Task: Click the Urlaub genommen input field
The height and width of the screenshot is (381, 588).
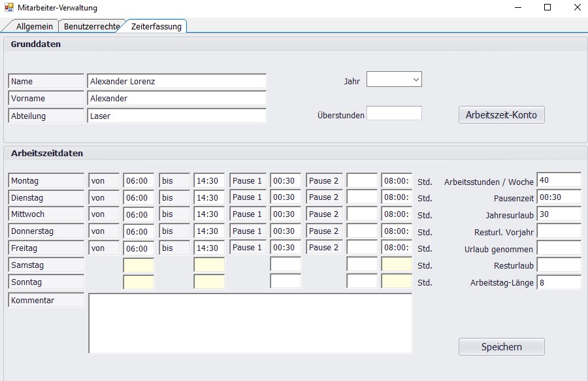Action: pos(559,248)
